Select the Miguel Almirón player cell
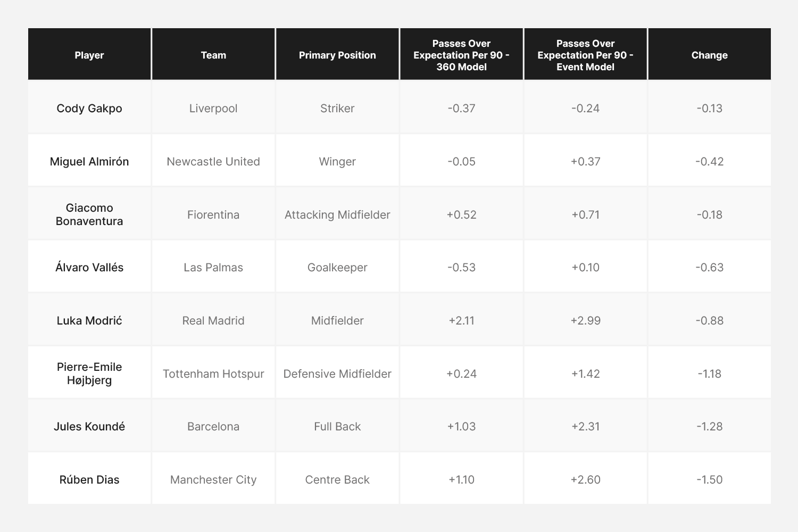Screen dimensions: 798x532 [89, 161]
